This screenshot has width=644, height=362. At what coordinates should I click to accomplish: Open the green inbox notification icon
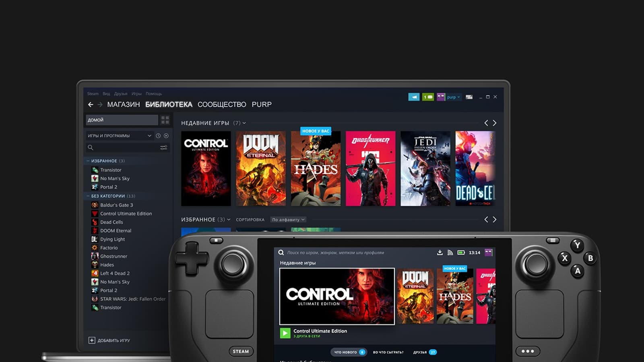coord(428,97)
